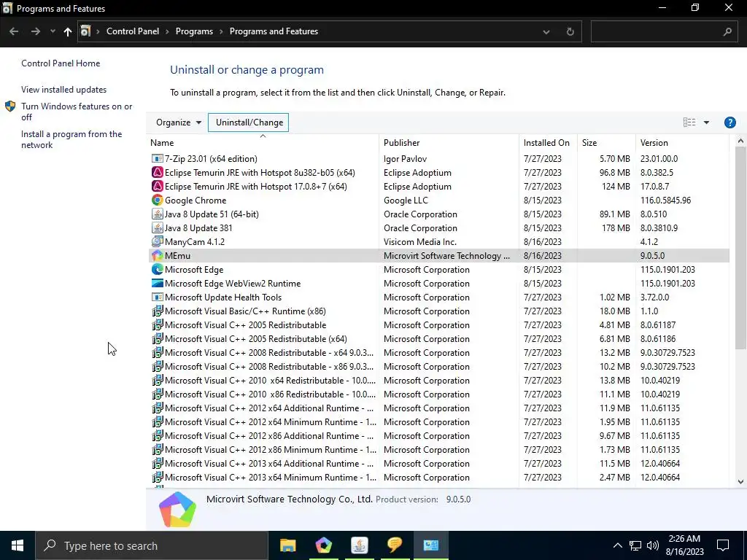Go back with the left arrow
Screen dimensions: 747x560
pos(14,31)
